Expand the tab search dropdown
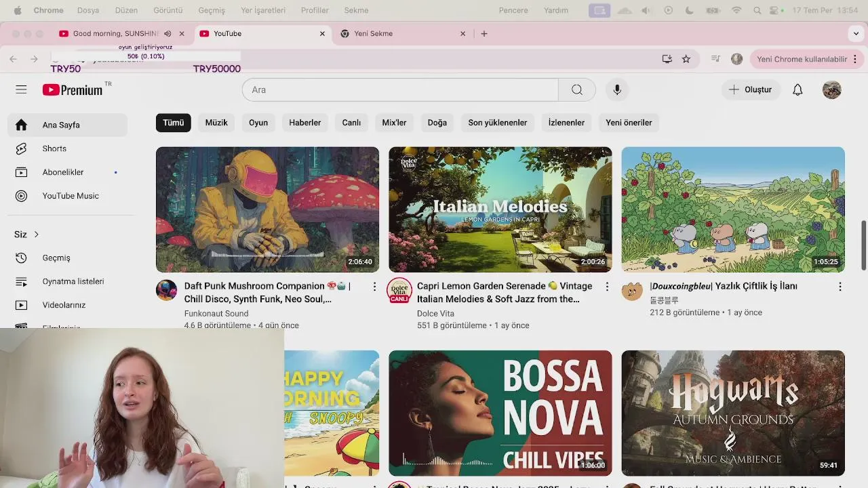The height and width of the screenshot is (488, 868). coord(856,33)
